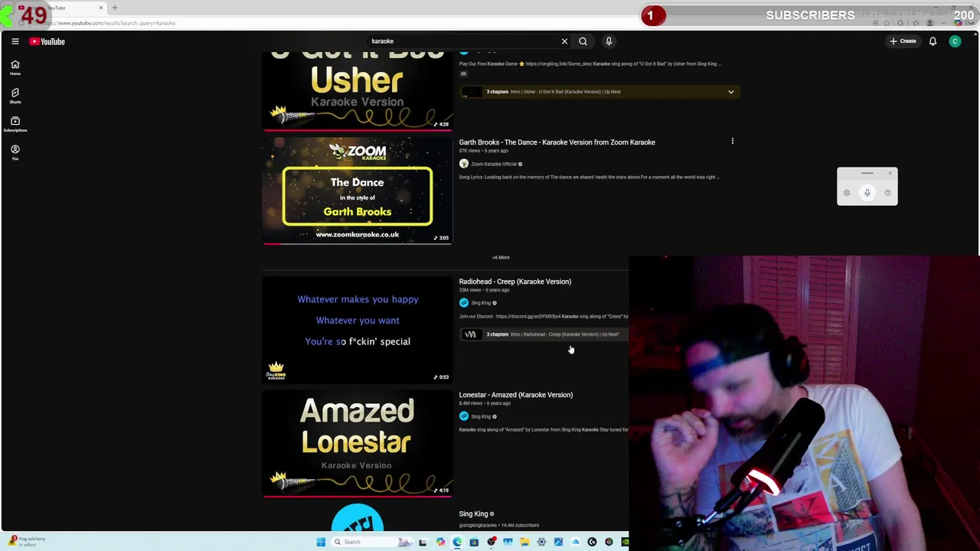Close the YouTube browser tab
This screenshot has height=551, width=980.
coord(100,8)
